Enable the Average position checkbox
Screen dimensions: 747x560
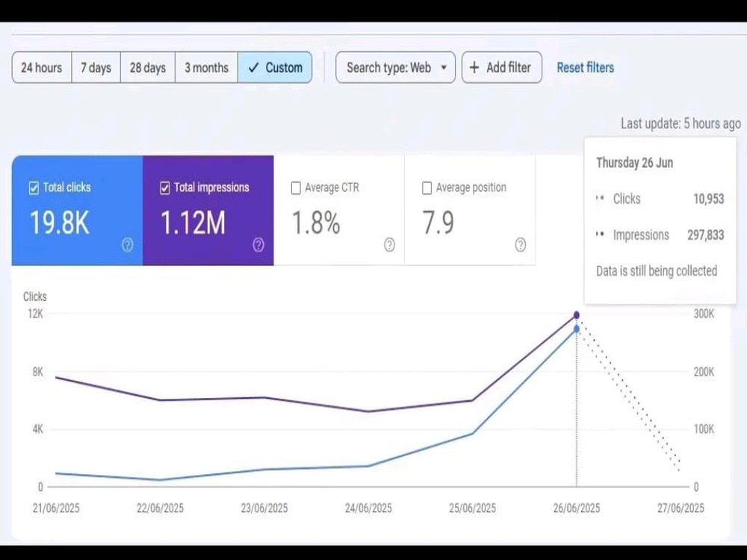[427, 188]
